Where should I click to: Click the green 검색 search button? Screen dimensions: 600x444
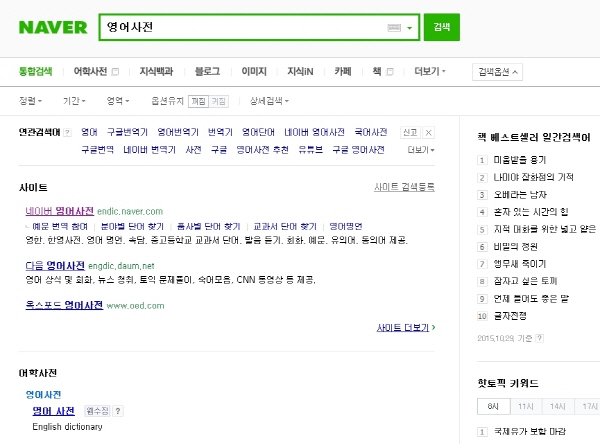[442, 27]
